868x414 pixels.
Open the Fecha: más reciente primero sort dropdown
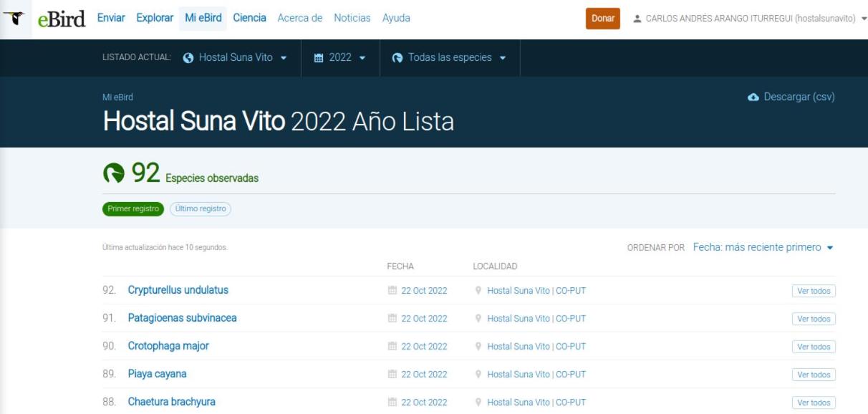(x=763, y=247)
